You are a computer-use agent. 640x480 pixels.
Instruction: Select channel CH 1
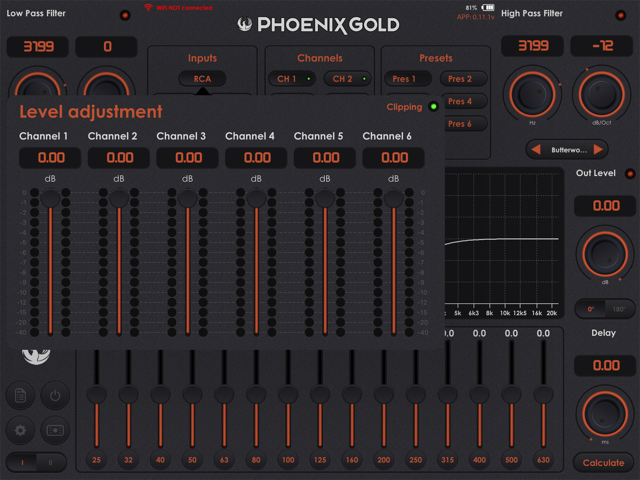tap(291, 79)
